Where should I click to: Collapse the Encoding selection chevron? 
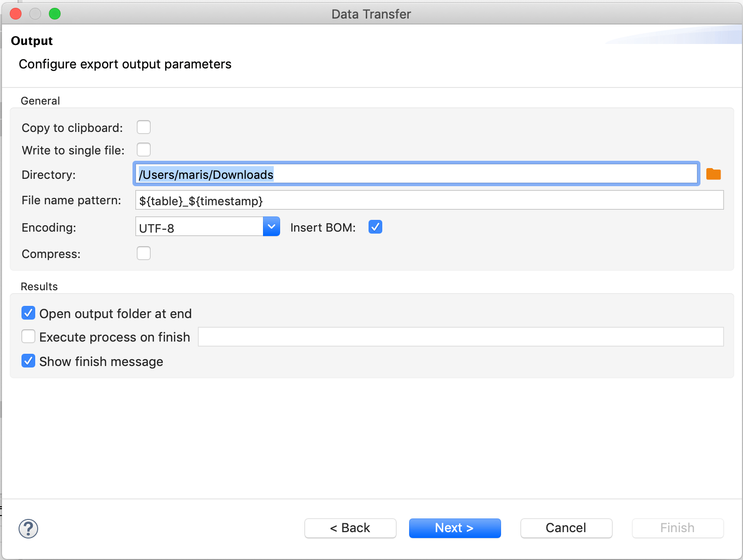pyautogui.click(x=271, y=226)
